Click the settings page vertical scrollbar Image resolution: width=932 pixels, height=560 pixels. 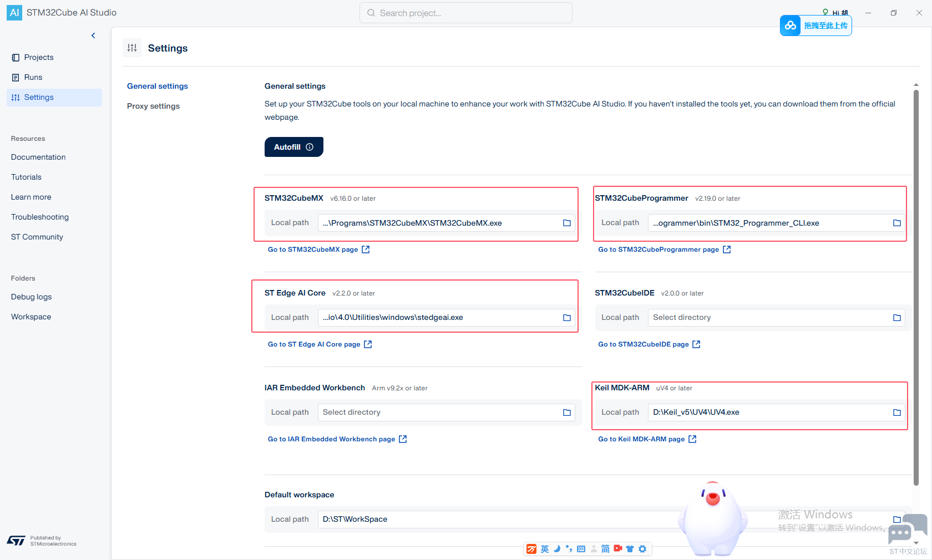tap(916, 287)
